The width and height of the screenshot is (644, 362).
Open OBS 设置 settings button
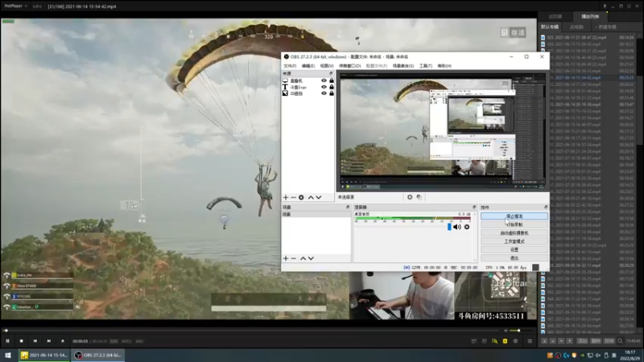point(514,249)
